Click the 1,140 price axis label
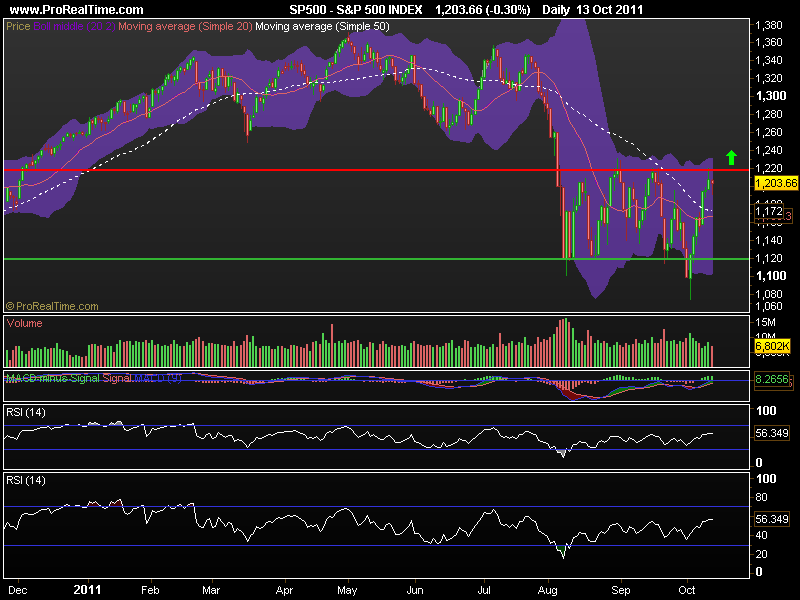 click(769, 240)
